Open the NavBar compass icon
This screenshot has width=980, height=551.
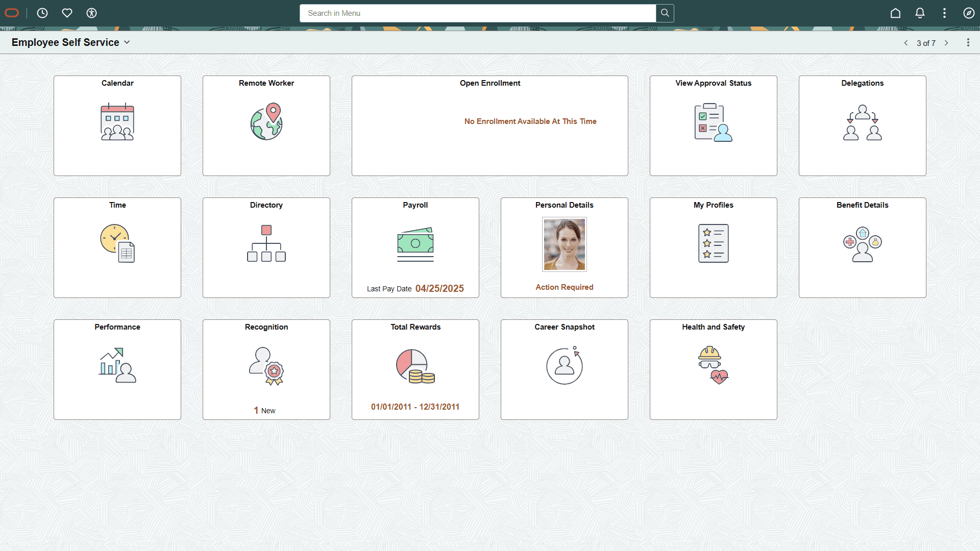[x=969, y=13]
